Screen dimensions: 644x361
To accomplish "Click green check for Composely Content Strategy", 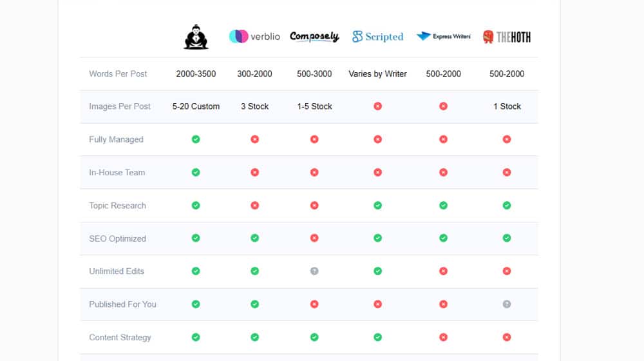I will pyautogui.click(x=314, y=337).
